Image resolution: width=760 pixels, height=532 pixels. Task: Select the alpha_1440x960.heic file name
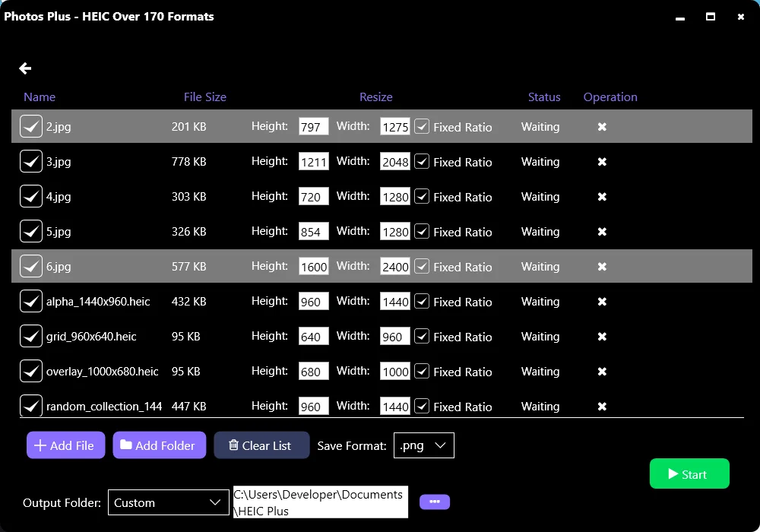[98, 302]
